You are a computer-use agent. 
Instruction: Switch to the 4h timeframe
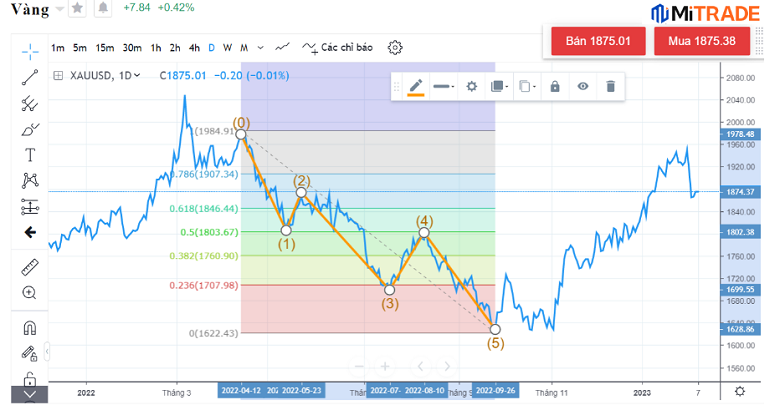[195, 47]
